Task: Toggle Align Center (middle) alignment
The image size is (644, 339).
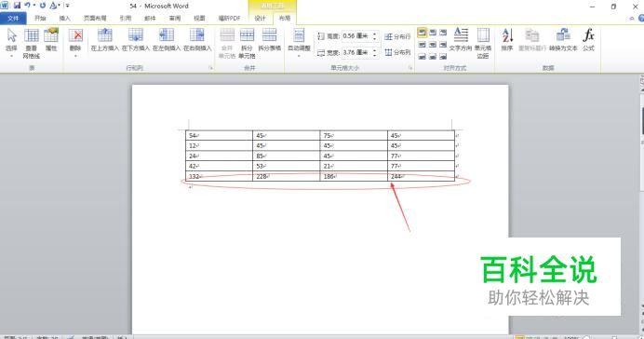Action: tap(433, 45)
